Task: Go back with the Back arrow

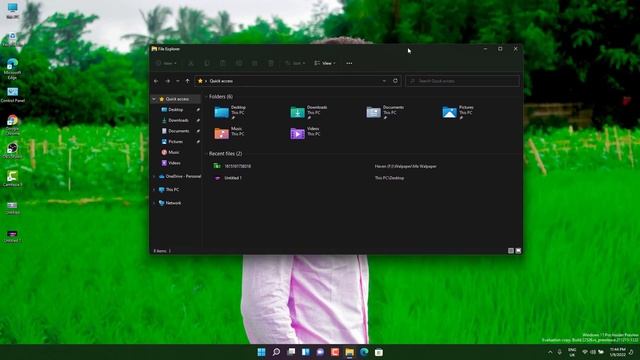Action: pyautogui.click(x=156, y=81)
